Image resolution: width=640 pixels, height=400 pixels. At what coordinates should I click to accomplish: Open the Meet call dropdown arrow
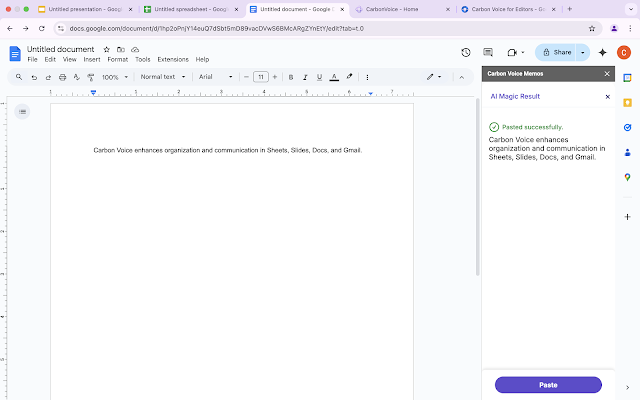coord(522,52)
